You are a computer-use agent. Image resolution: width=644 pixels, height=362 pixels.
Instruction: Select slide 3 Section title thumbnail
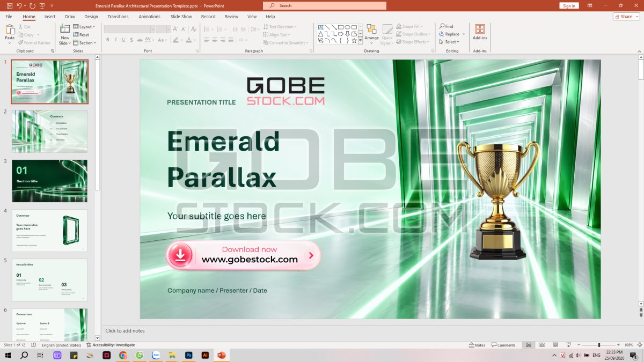49,181
